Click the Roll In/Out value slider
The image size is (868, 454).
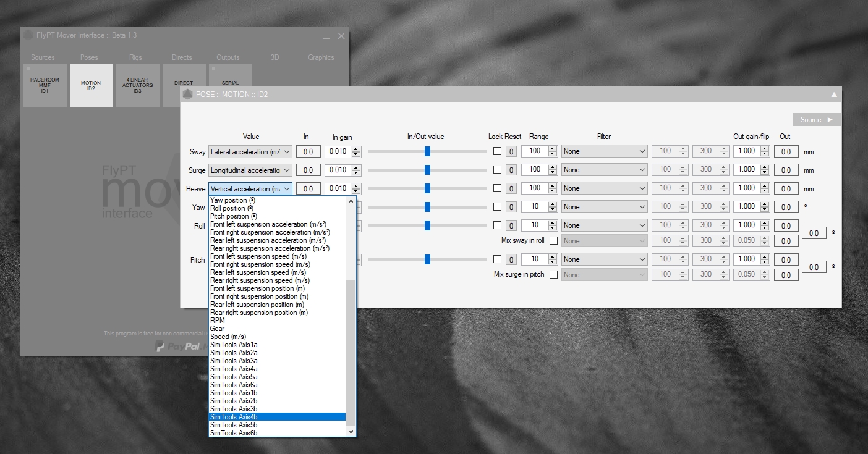coord(427,225)
